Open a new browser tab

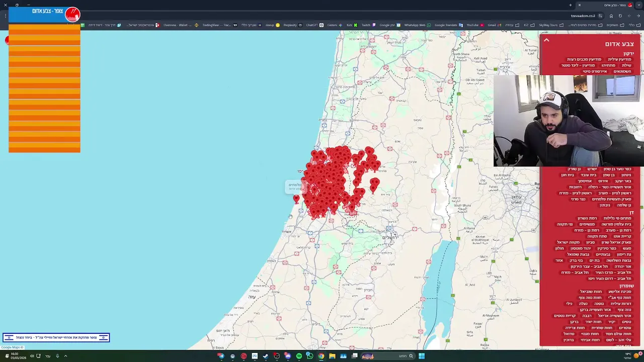571,5
